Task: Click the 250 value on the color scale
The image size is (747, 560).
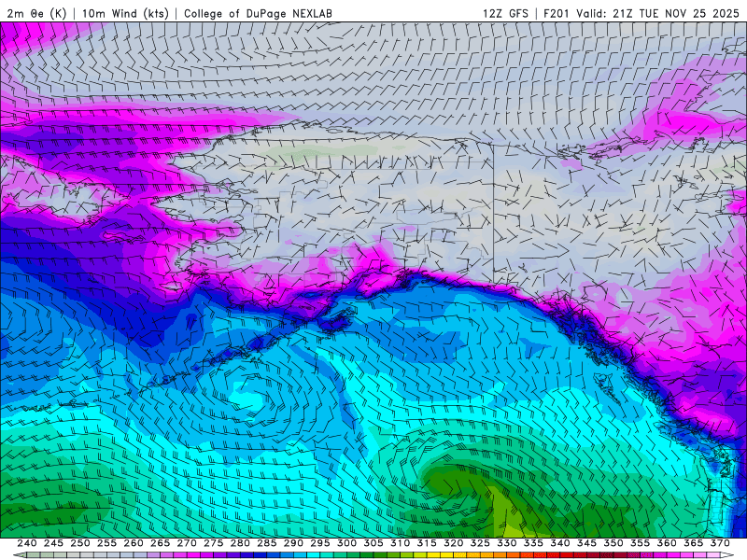Action: tap(80, 543)
